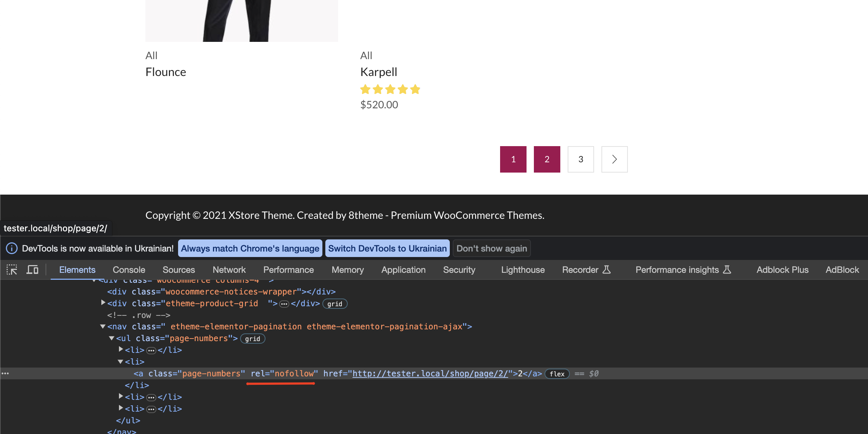
Task: Open the AdBlock tab
Action: click(842, 270)
